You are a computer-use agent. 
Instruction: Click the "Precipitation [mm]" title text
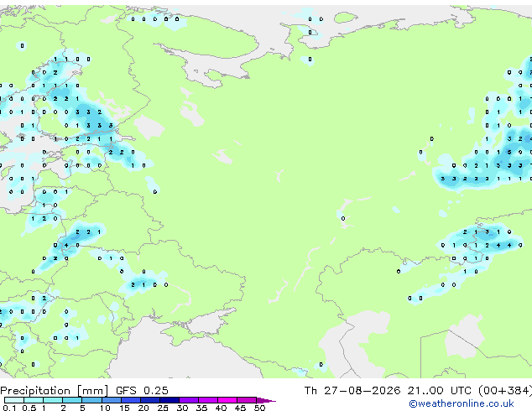point(55,391)
